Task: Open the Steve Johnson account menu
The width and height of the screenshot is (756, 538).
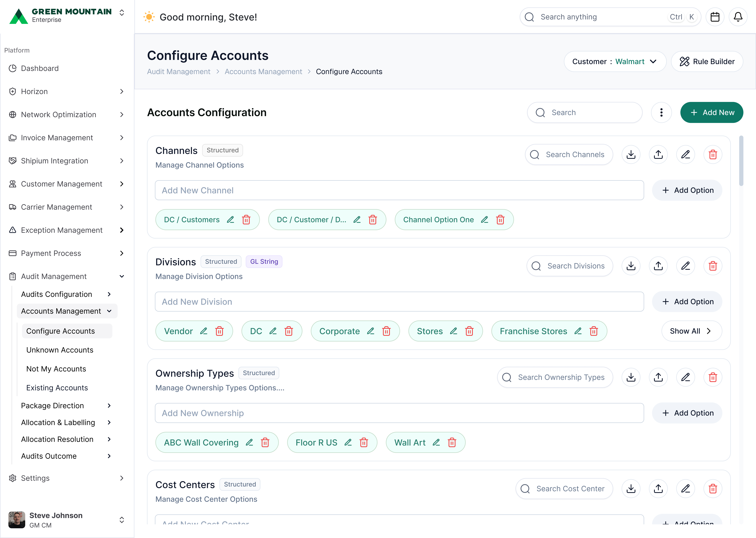Action: pyautogui.click(x=122, y=520)
